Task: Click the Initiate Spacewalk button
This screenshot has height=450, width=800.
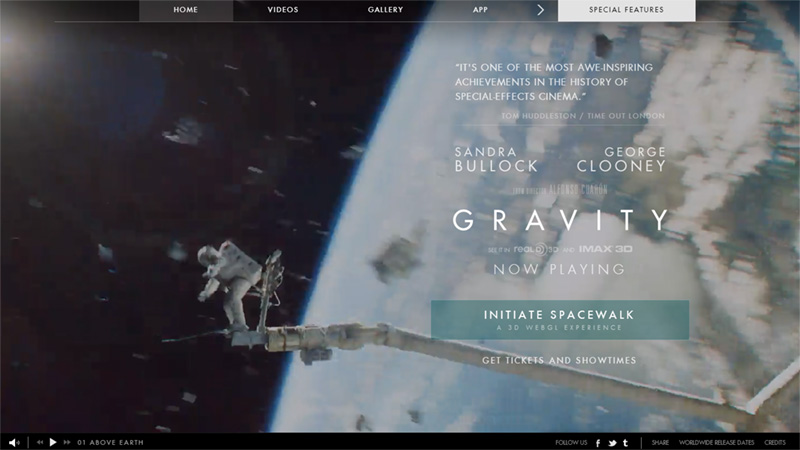Action: (560, 320)
